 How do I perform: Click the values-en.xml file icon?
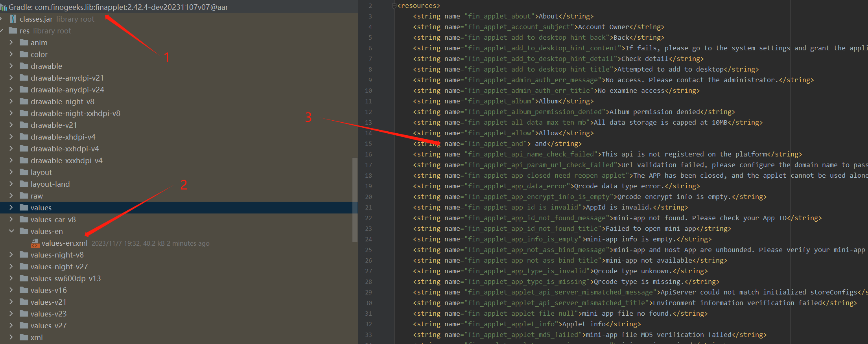[x=35, y=243]
